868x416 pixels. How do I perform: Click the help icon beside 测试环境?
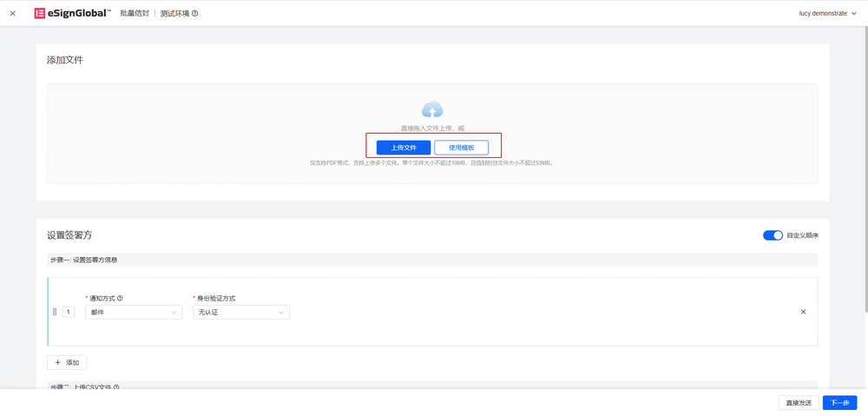(195, 14)
